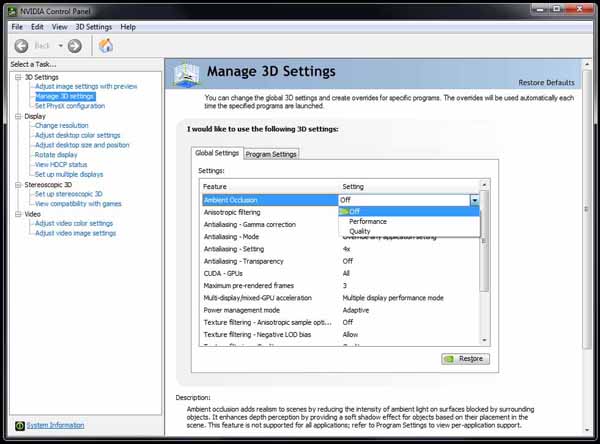Select Antialiasing - Transparency row
The image size is (600, 444).
[x=341, y=261]
